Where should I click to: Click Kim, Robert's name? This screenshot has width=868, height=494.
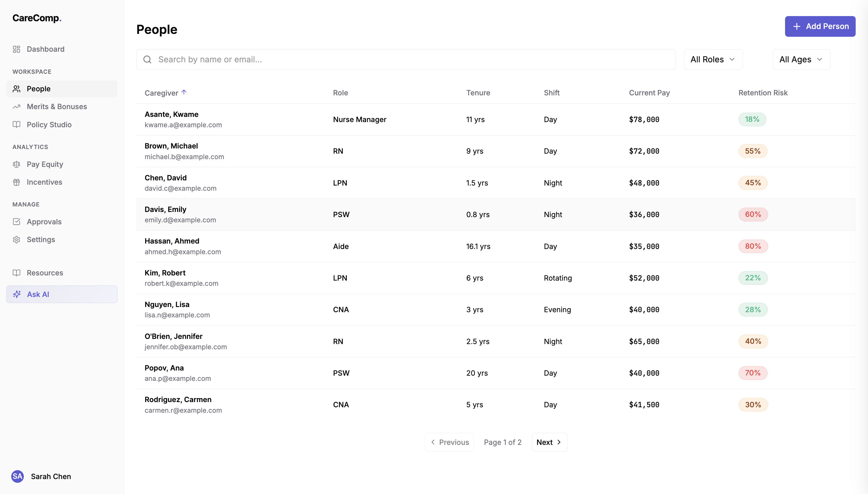165,273
